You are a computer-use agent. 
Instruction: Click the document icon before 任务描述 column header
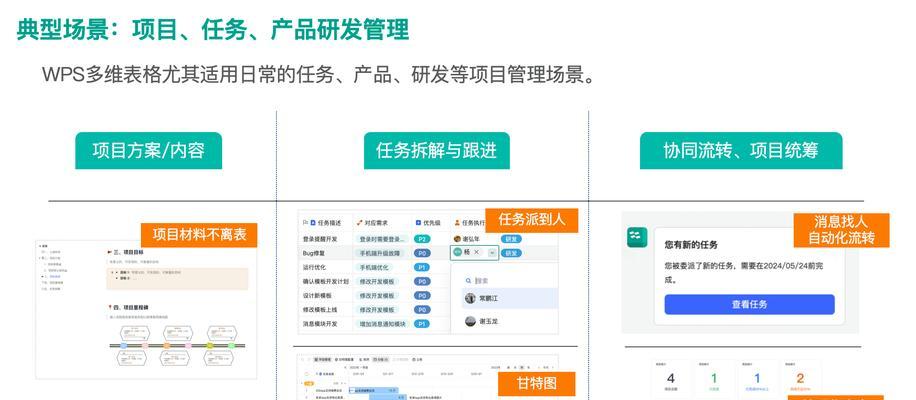coord(313,222)
